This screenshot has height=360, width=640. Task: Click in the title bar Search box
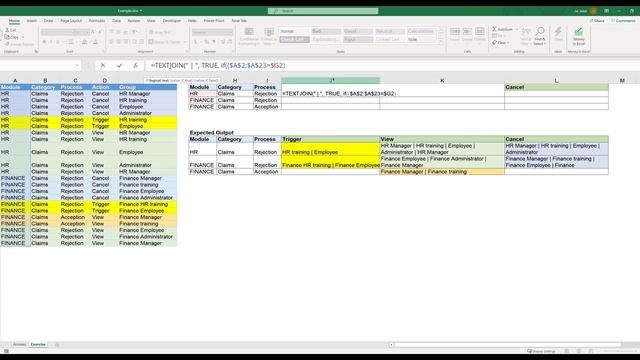323,11
